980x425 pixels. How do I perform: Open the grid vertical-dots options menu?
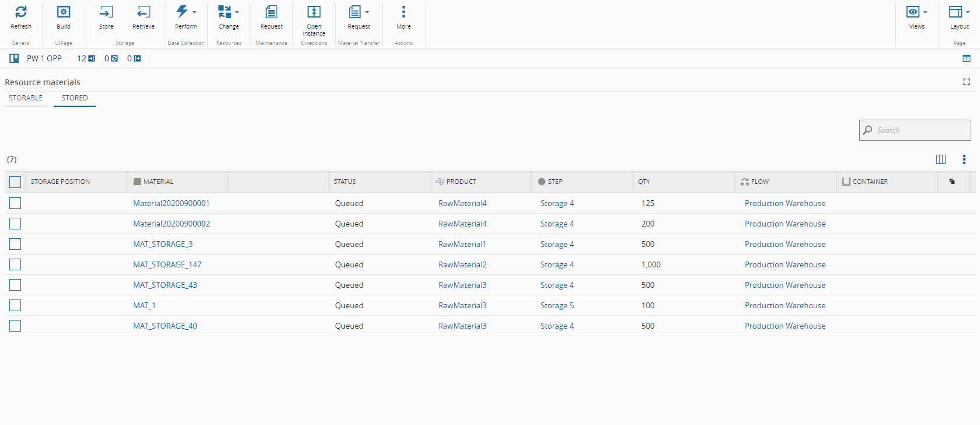pos(964,159)
